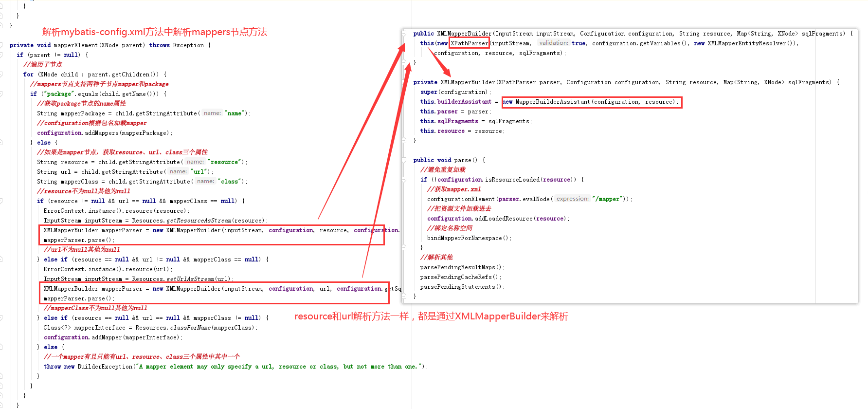
Task: Collapse the mapperElement method using its fold marker
Action: coord(1,45)
